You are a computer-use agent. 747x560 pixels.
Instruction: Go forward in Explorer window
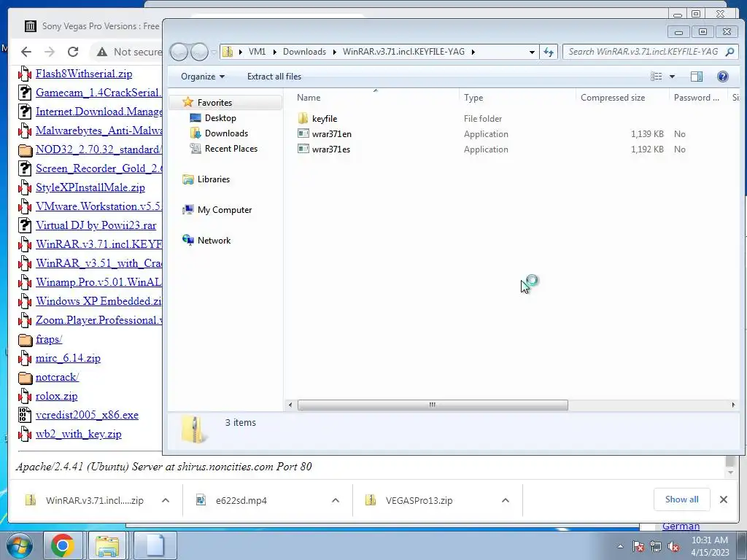[199, 52]
